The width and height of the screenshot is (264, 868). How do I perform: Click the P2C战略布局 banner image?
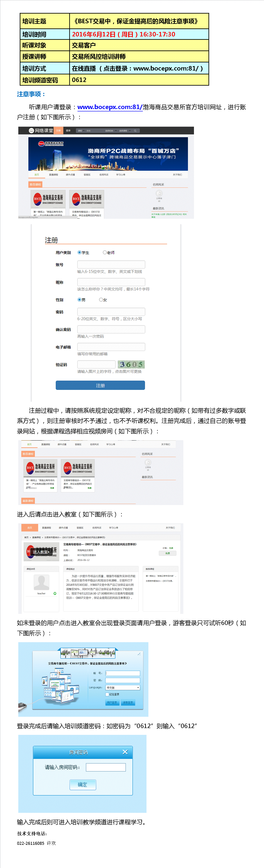coord(108,154)
